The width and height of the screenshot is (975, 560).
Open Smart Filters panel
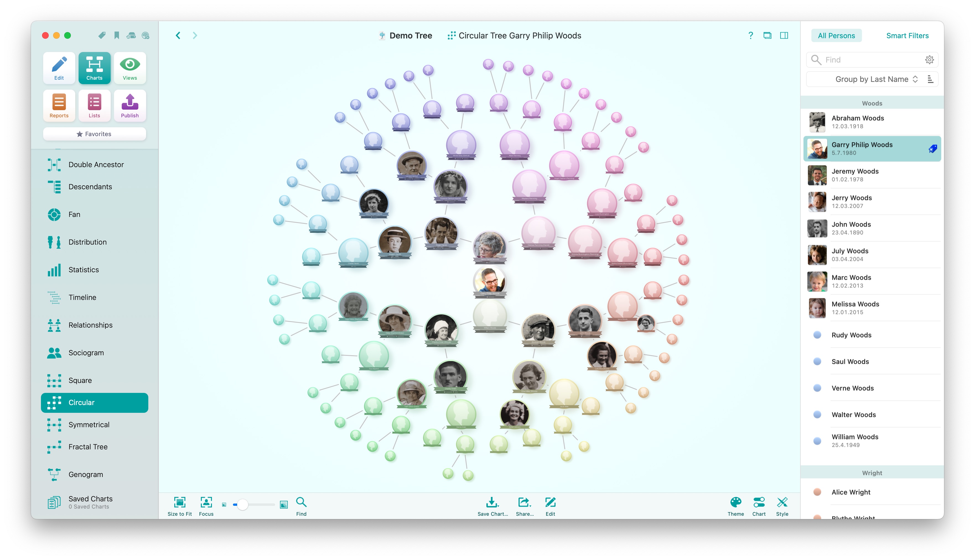pyautogui.click(x=906, y=35)
